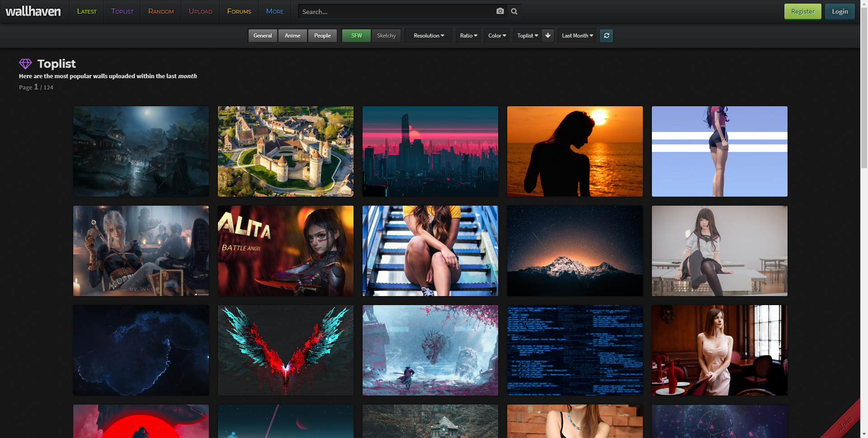Go to Forums
868x438 pixels.
click(x=239, y=11)
